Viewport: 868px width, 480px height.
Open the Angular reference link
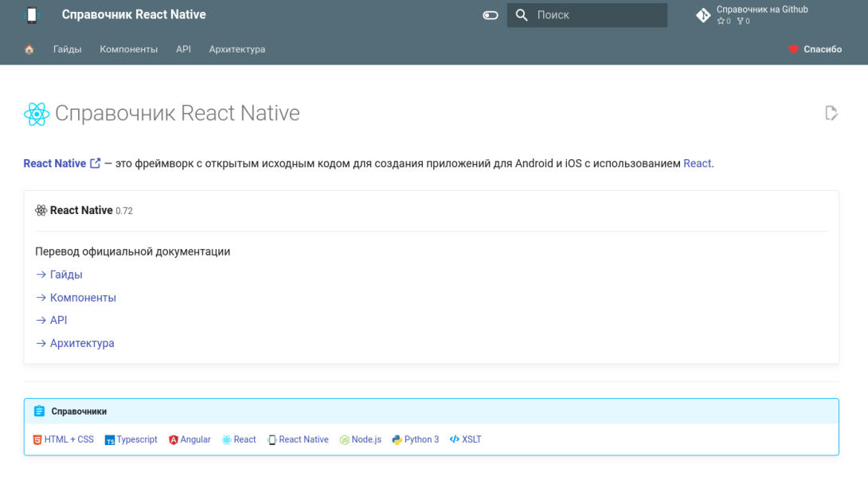(195, 439)
